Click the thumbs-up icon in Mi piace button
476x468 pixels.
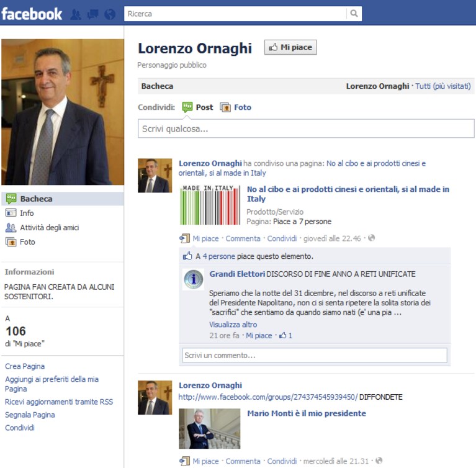(x=273, y=47)
